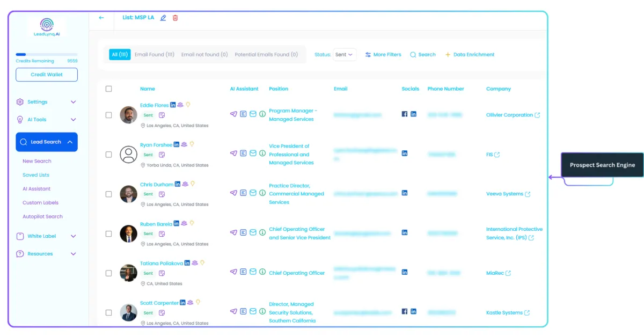Viewport: 644px width, 336px height.
Task: Expand the AI Tools sidebar menu
Action: (47, 120)
